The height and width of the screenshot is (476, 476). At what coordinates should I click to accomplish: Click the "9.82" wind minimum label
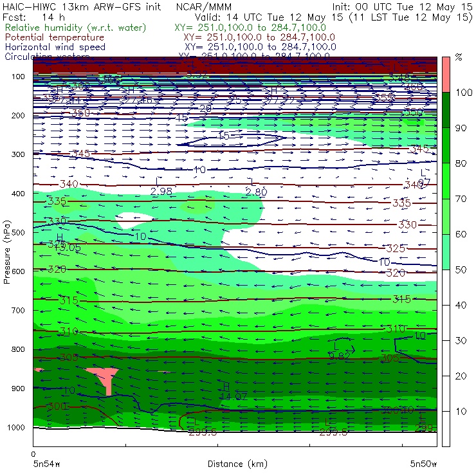(340, 356)
